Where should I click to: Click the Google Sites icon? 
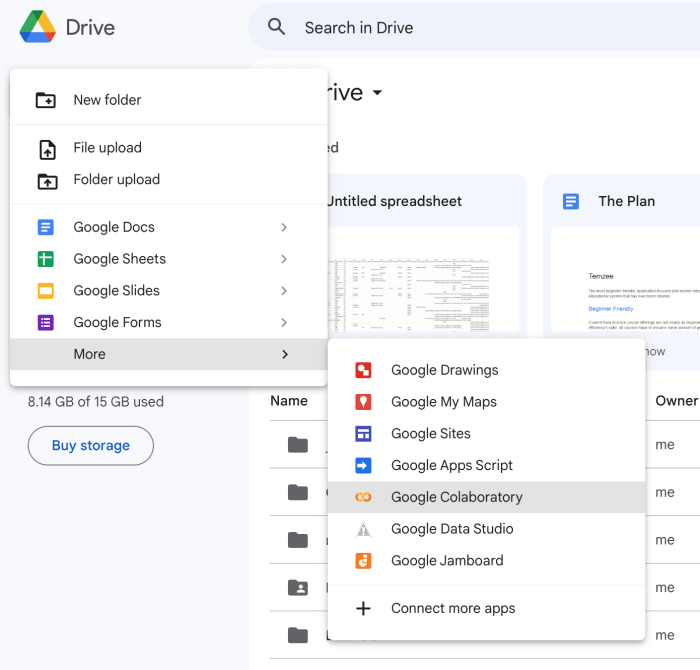click(363, 433)
